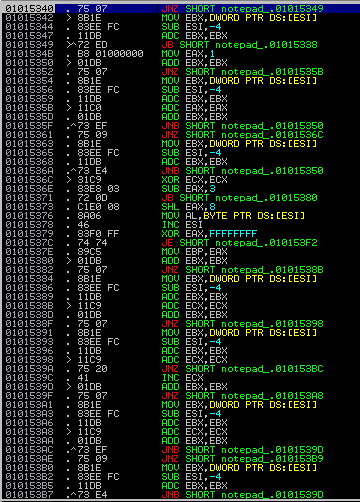The width and height of the screenshot is (360, 502).
Task: Click the row at address 01015384
Action: [180, 278]
